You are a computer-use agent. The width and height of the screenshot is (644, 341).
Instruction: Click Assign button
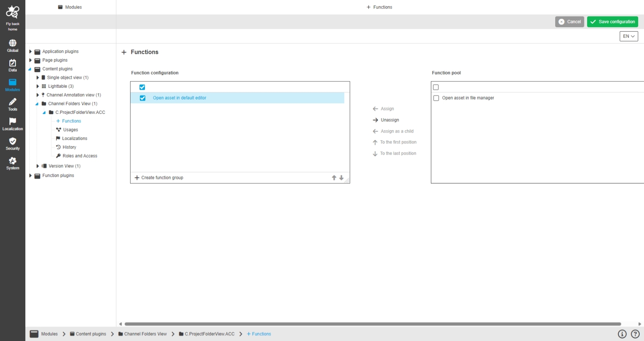tap(383, 109)
